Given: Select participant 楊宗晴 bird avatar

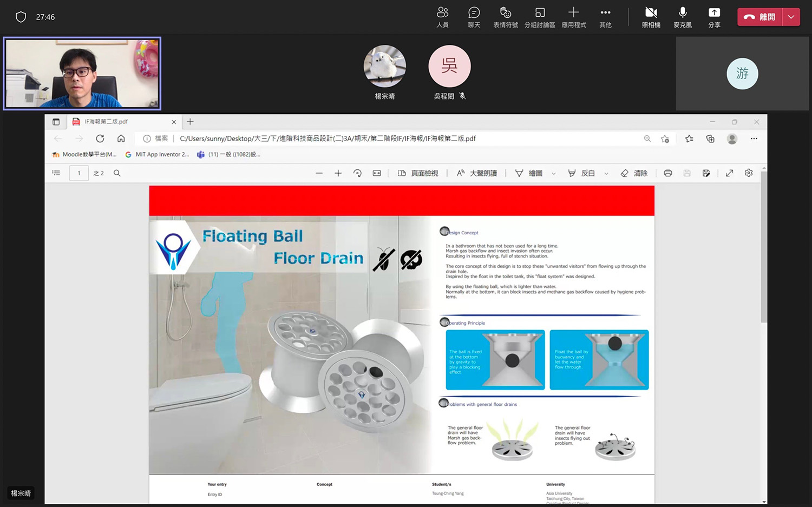Looking at the screenshot, I should point(385,66).
